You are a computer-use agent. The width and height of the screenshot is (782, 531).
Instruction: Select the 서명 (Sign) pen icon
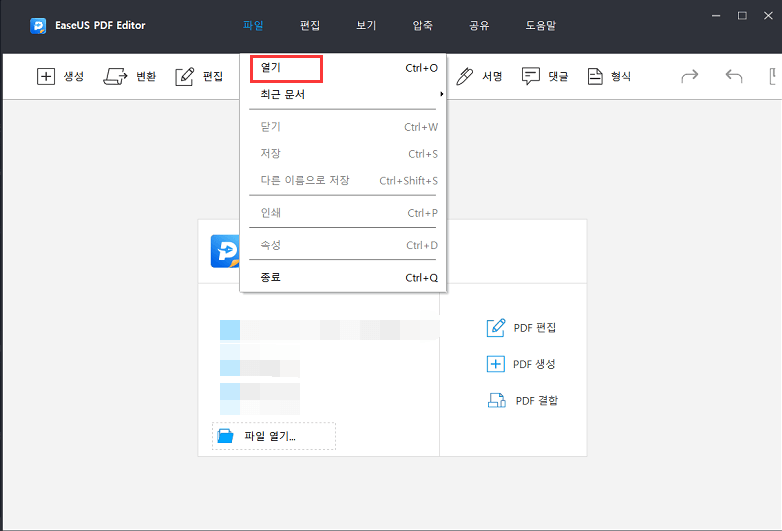tap(465, 76)
